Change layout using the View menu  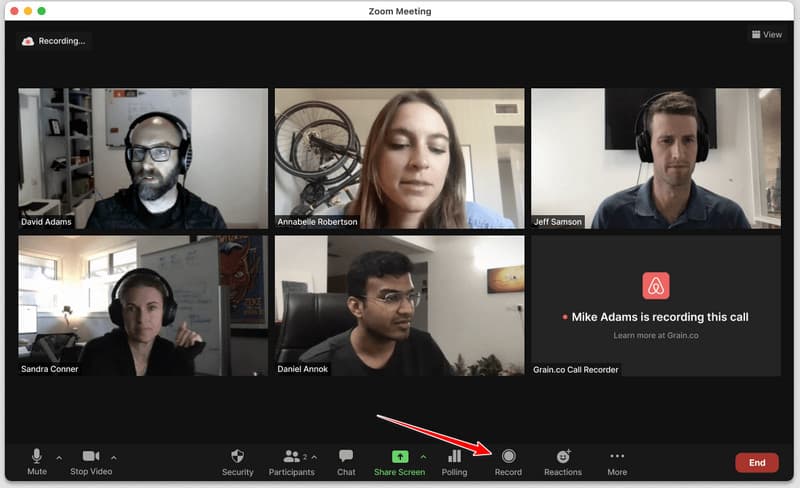pyautogui.click(x=766, y=34)
